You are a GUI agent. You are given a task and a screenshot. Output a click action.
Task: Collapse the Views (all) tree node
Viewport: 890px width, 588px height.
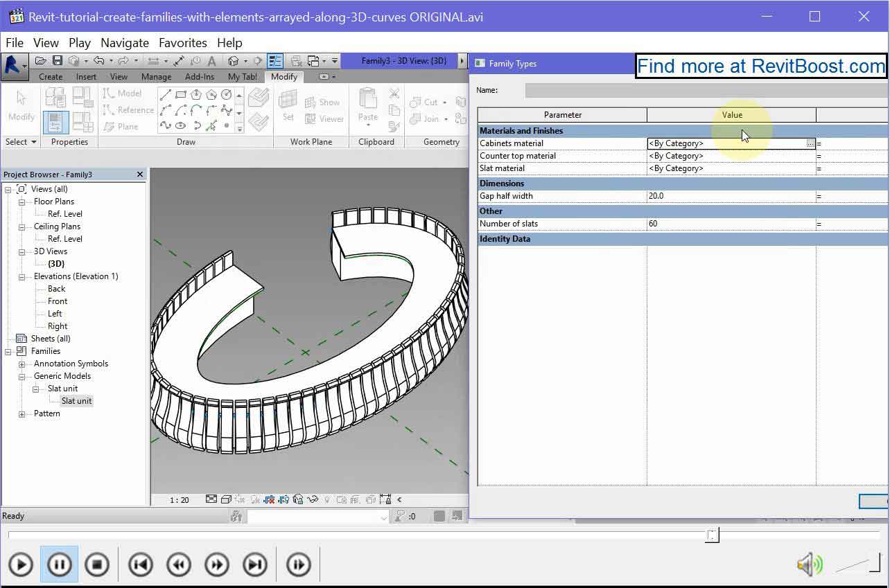tap(8, 189)
